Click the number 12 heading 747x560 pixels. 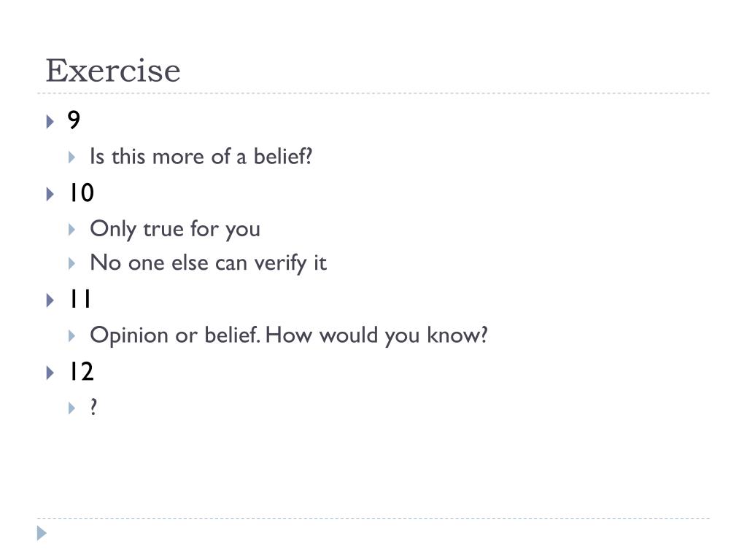coord(82,371)
